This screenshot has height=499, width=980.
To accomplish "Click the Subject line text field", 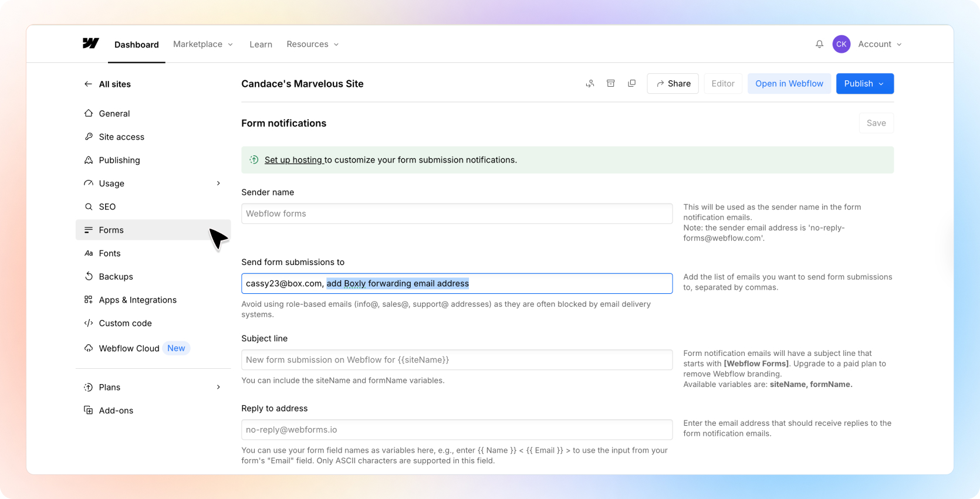I will [457, 360].
